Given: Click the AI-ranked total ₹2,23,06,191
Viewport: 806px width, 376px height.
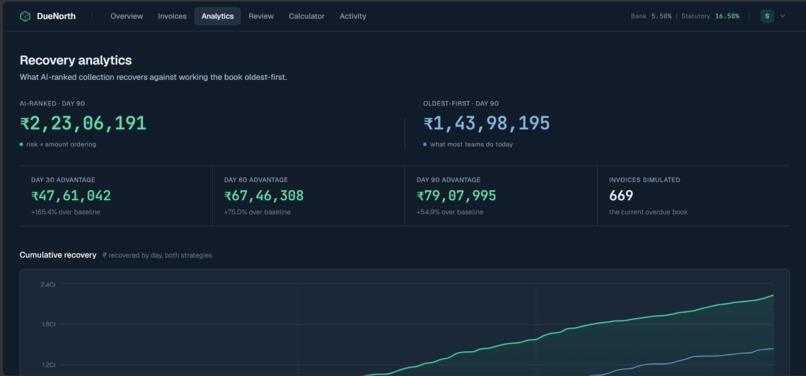Looking at the screenshot, I should pos(83,123).
